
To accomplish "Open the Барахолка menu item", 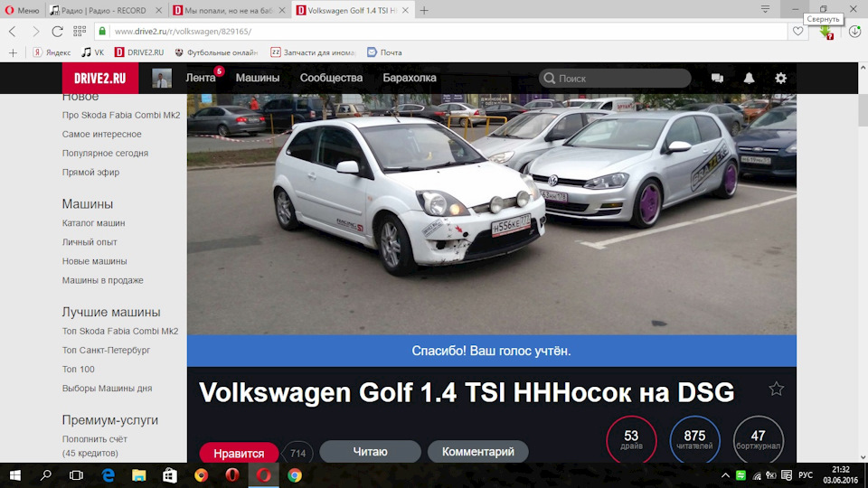I will pyautogui.click(x=410, y=78).
